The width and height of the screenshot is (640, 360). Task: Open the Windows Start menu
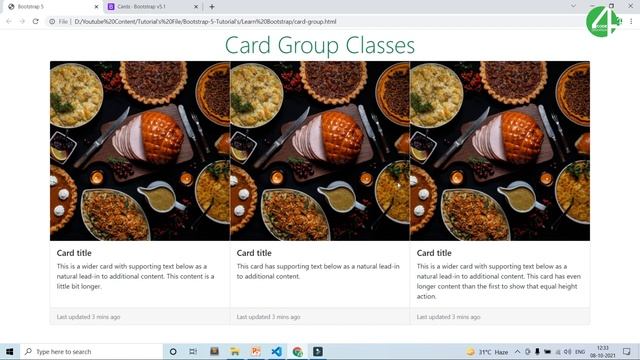[x=9, y=351]
